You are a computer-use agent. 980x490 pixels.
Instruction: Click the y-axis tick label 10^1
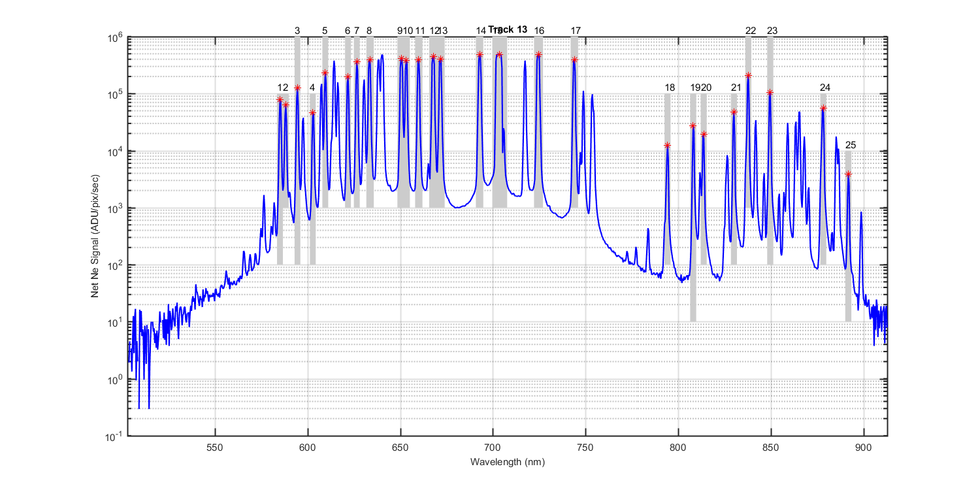coord(116,321)
